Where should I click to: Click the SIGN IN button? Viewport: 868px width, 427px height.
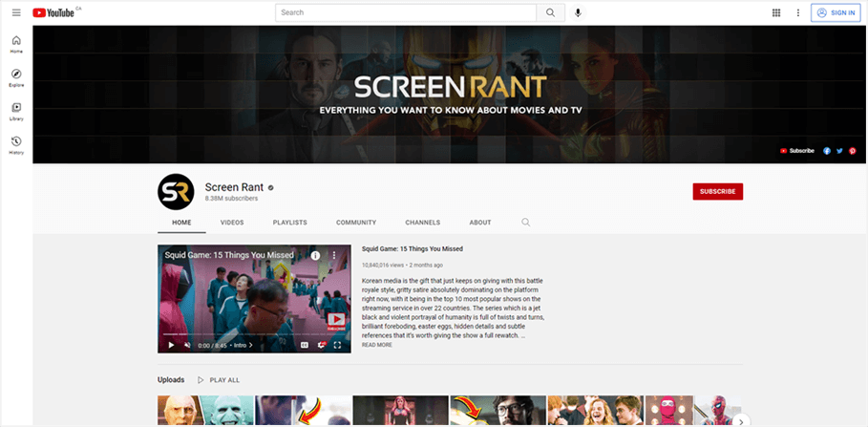836,12
